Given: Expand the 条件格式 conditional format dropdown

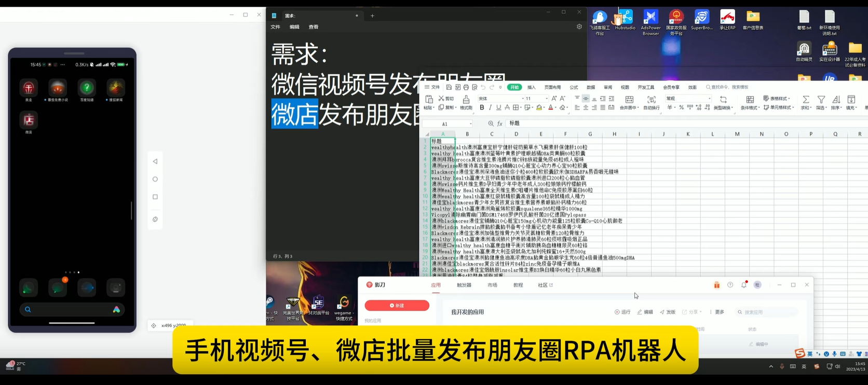Looking at the screenshot, I should pos(759,108).
